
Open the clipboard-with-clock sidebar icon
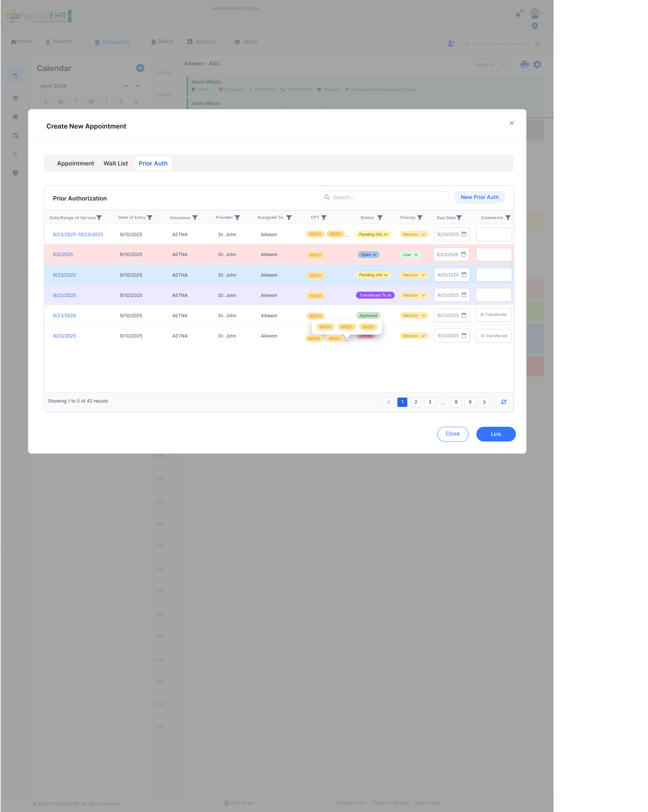point(15,135)
